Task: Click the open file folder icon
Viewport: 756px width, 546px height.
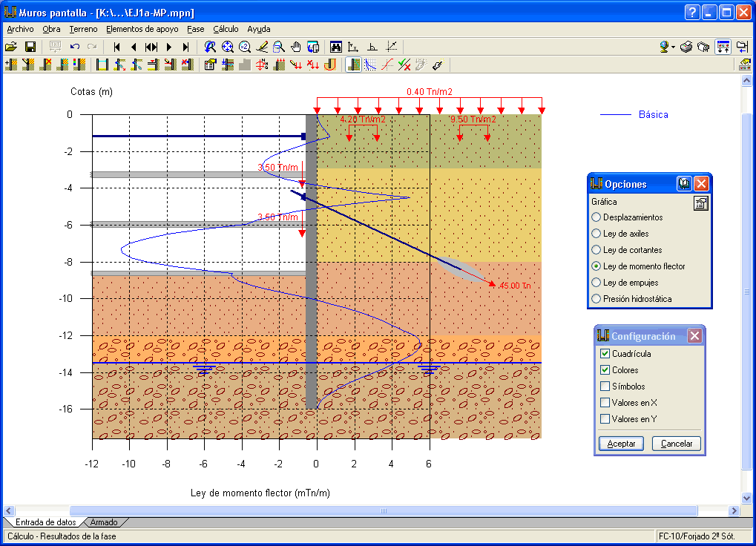Action: click(x=11, y=47)
